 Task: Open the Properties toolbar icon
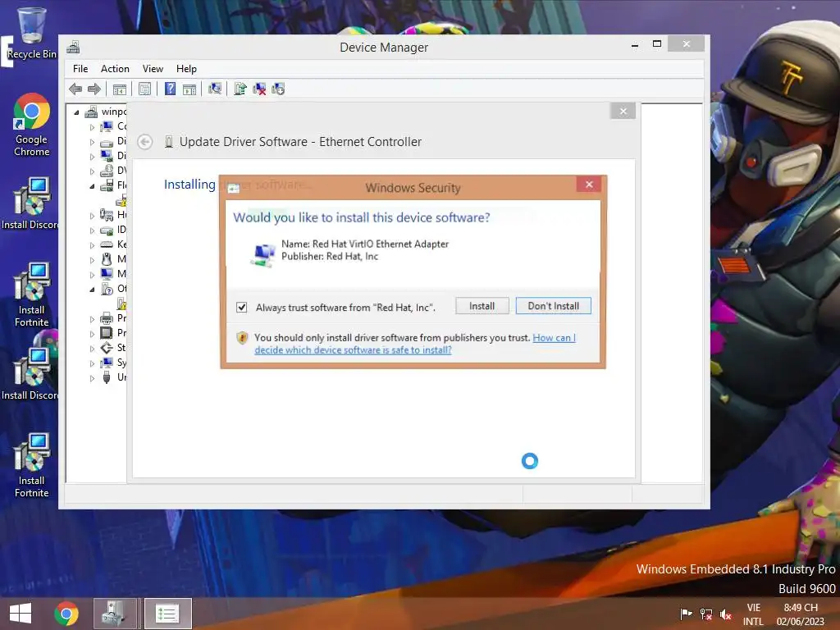point(144,89)
